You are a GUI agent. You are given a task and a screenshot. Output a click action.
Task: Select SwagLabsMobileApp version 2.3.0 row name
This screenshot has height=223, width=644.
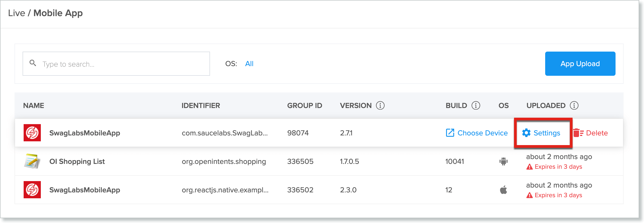[85, 190]
